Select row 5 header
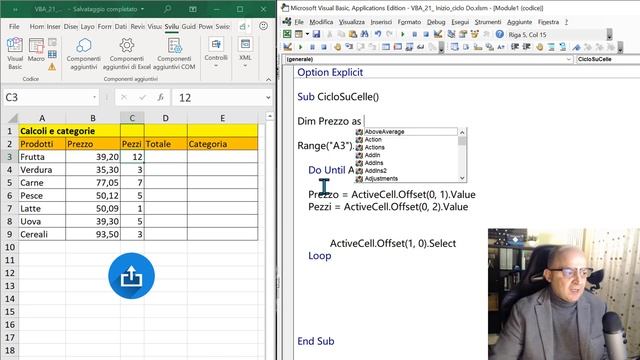 (x=9, y=182)
